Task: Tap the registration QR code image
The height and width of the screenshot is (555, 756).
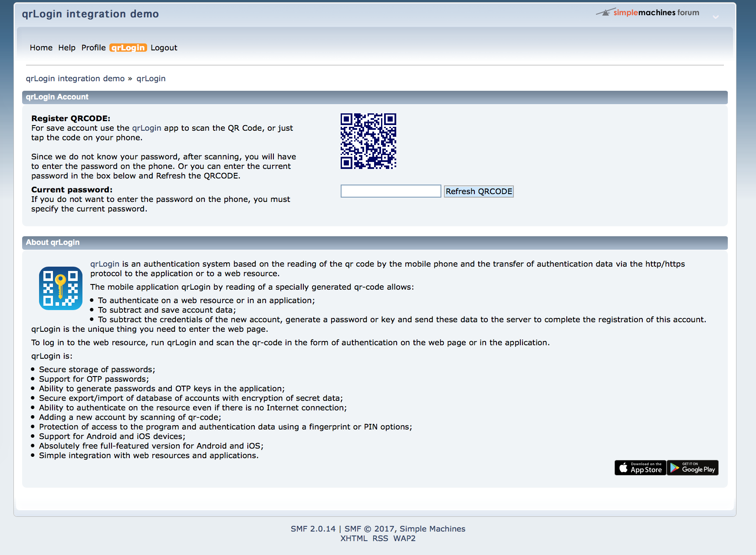Action: pos(368,141)
